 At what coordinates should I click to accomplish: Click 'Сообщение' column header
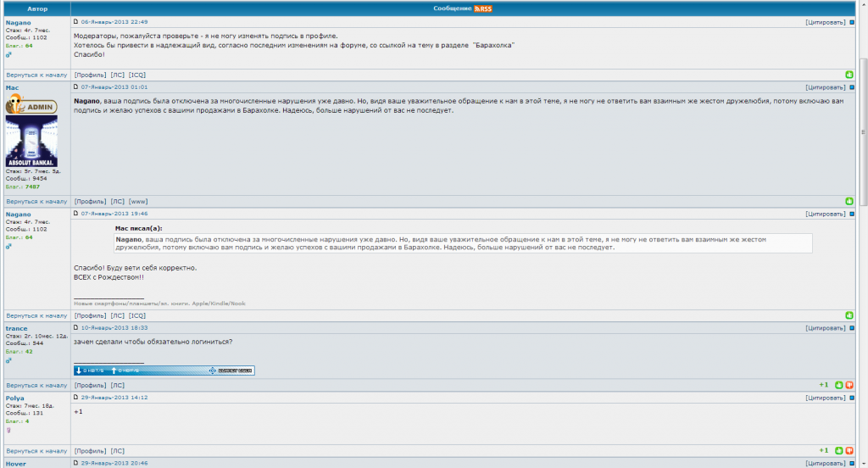(x=453, y=8)
